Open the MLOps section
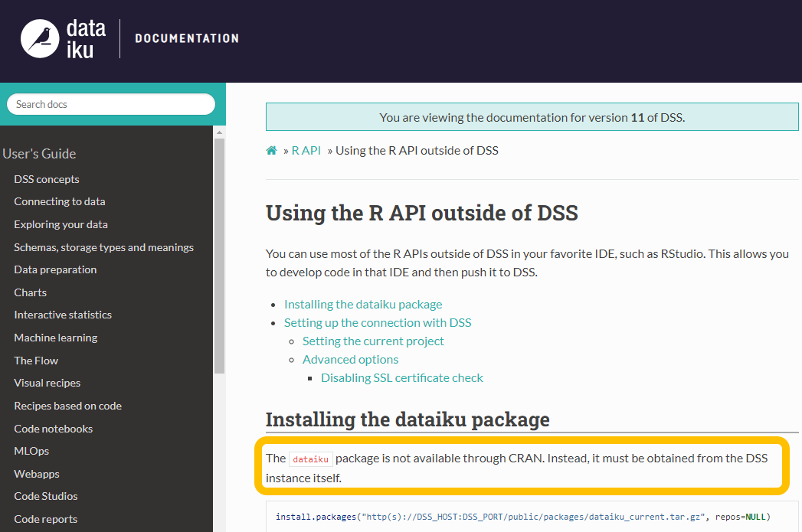This screenshot has height=532, width=802. [31, 451]
